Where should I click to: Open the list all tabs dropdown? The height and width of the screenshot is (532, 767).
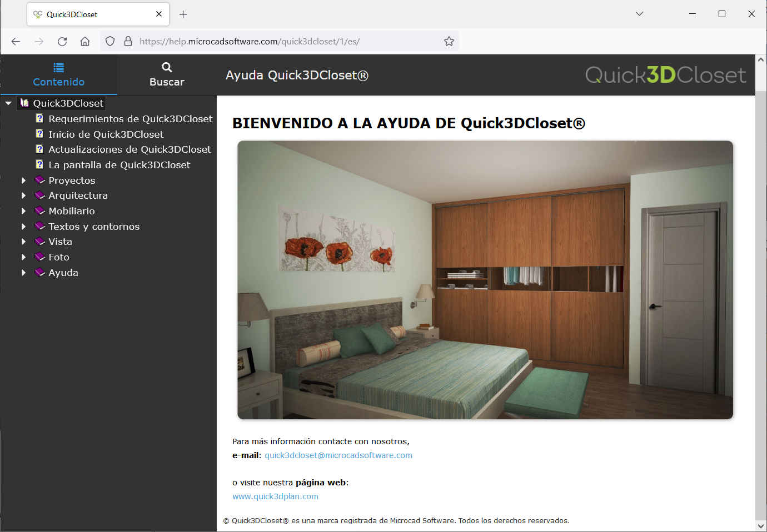pos(639,14)
